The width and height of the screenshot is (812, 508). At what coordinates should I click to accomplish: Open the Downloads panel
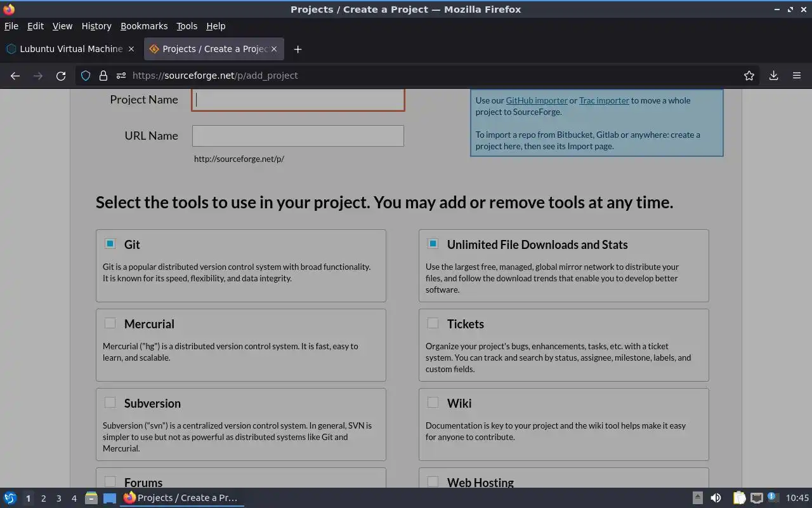773,76
